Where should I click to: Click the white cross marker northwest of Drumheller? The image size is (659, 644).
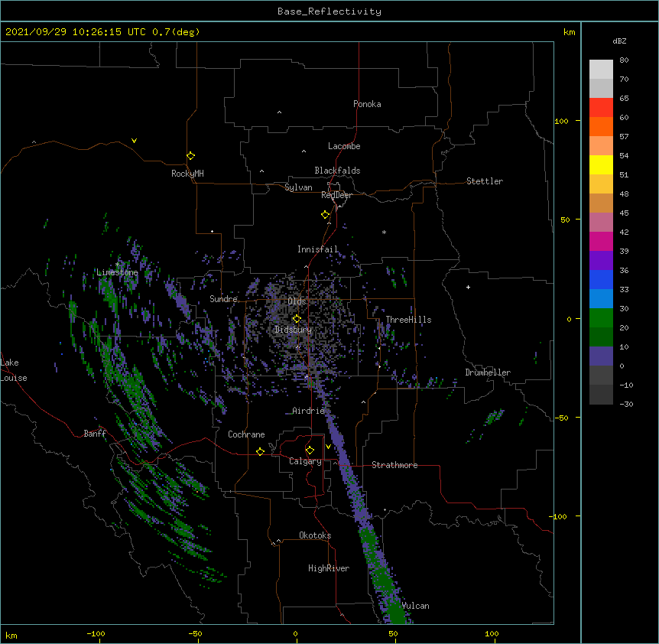tap(468, 287)
